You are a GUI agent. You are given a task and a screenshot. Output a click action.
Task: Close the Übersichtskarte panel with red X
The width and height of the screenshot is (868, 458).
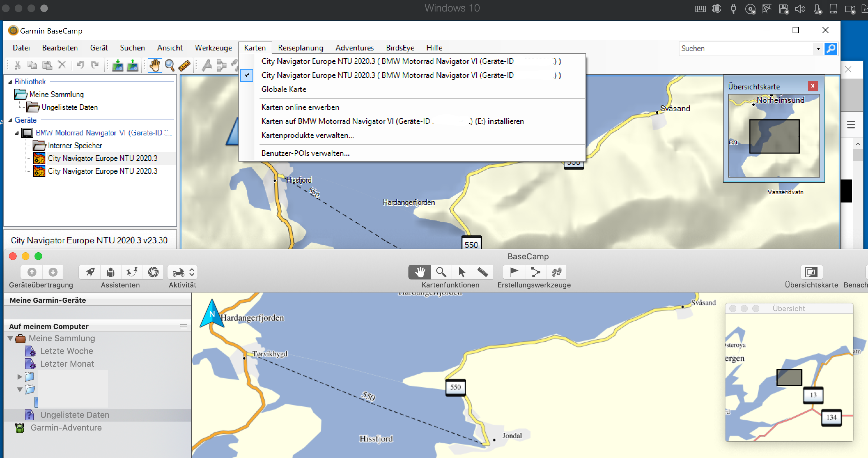click(x=813, y=86)
